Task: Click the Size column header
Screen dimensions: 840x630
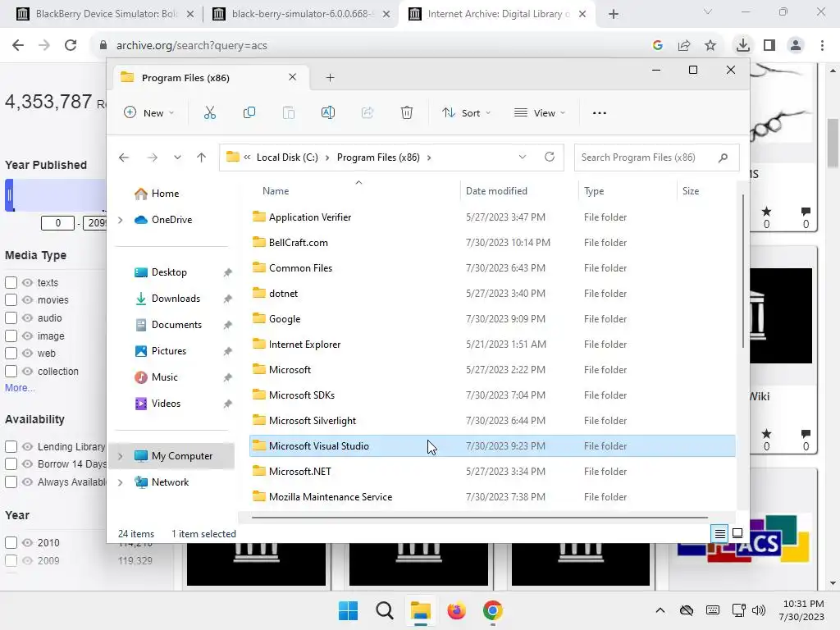Action: click(691, 190)
